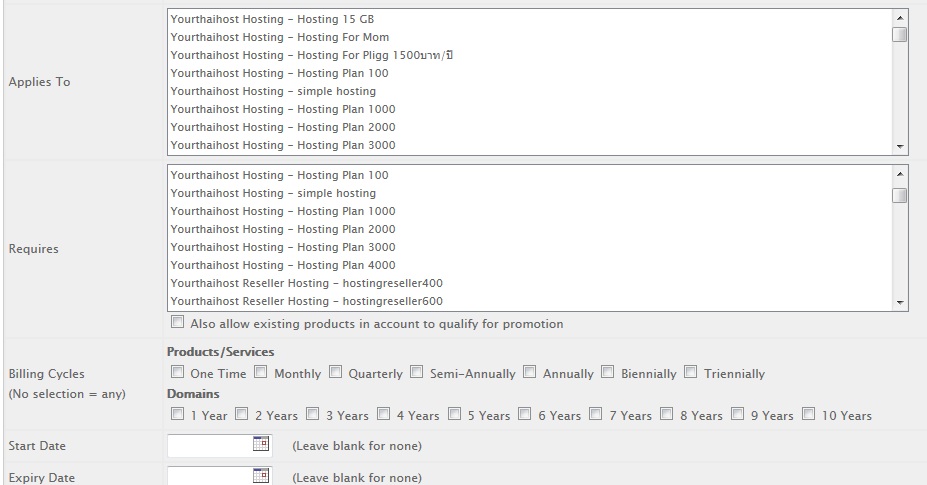Select 'Hosting Plan 3000' in Applies To list

[530, 146]
